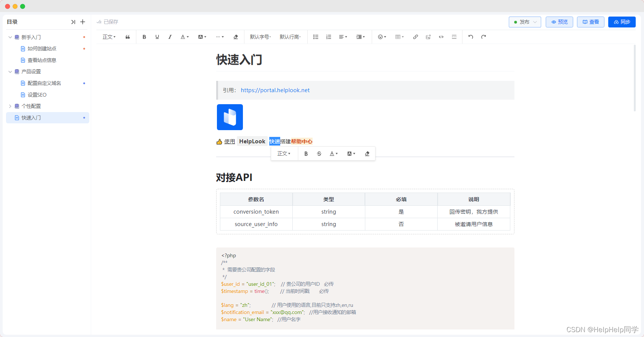Undo the last edit
Viewport: 644px width, 337px height.
471,37
